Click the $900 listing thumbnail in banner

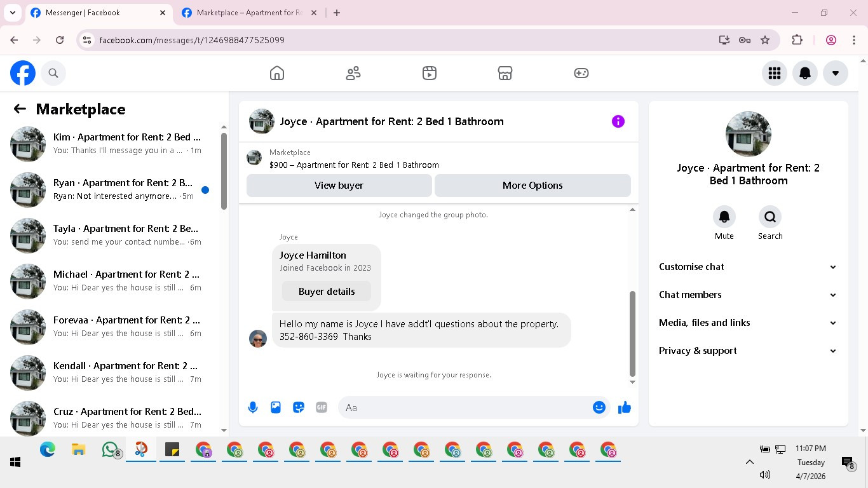coord(254,158)
